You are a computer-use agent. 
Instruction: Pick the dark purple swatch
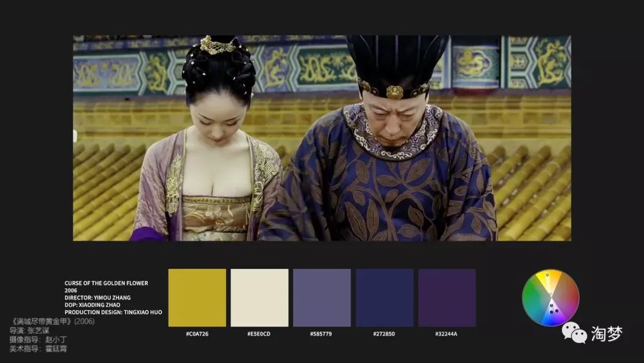pos(447,297)
